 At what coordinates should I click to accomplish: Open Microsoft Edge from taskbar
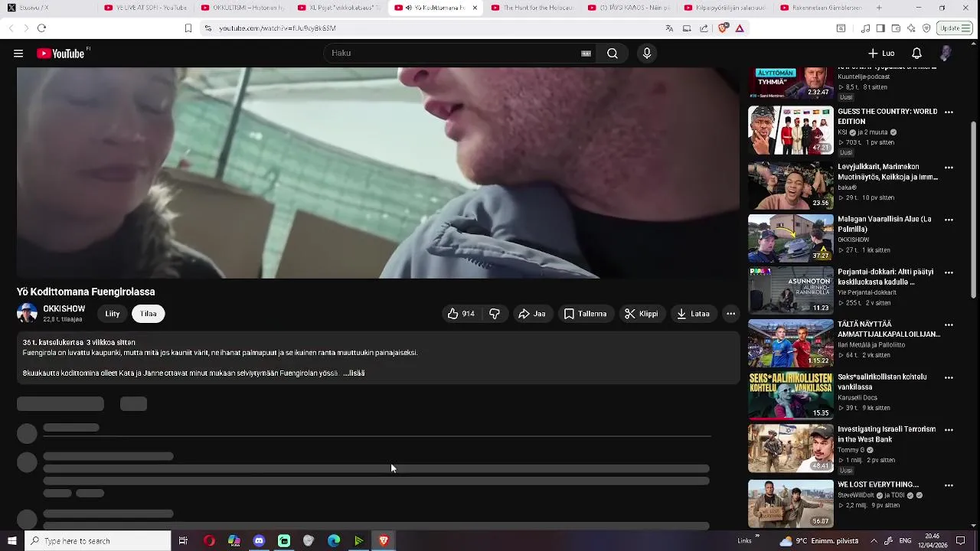(334, 541)
